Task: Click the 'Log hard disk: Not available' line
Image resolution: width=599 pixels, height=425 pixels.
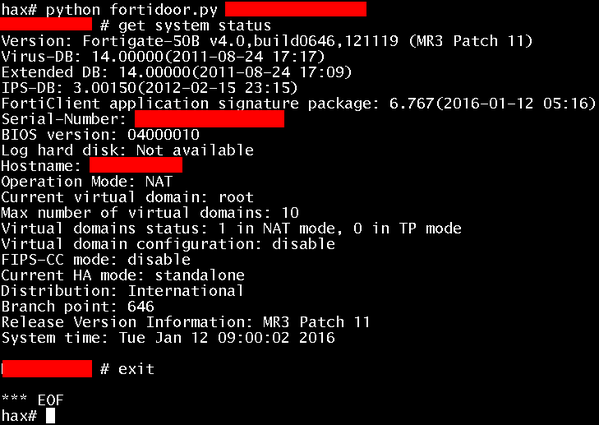Action: pyautogui.click(x=127, y=150)
